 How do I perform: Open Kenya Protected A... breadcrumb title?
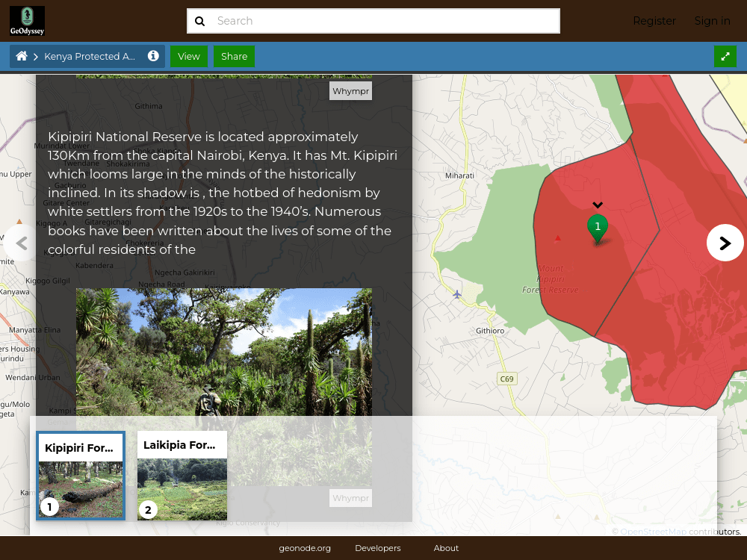pyautogui.click(x=90, y=56)
